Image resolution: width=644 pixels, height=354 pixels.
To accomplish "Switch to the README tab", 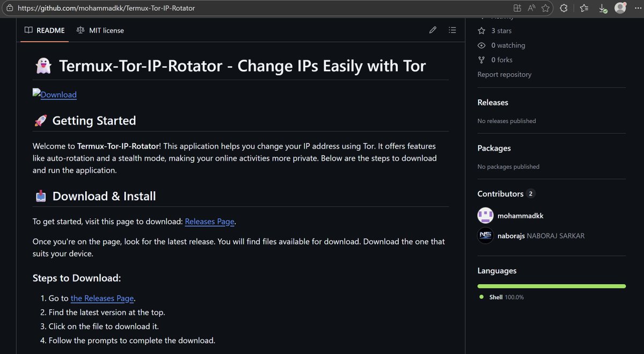I will point(45,31).
